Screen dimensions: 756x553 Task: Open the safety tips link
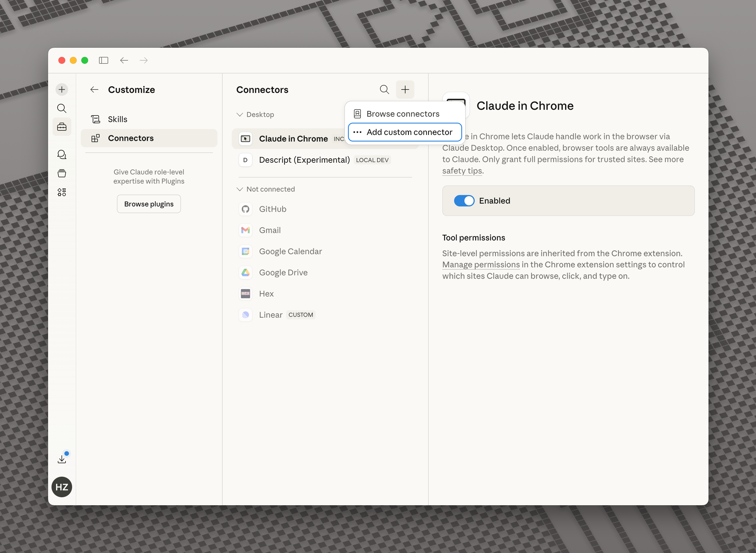click(x=462, y=171)
